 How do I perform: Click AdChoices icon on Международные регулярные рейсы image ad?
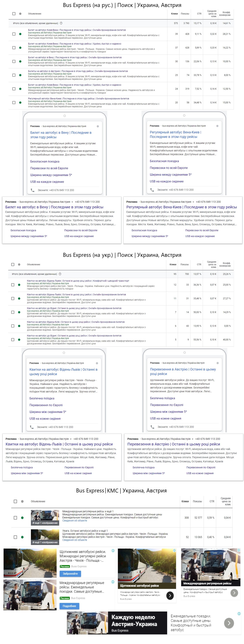(239, 550)
